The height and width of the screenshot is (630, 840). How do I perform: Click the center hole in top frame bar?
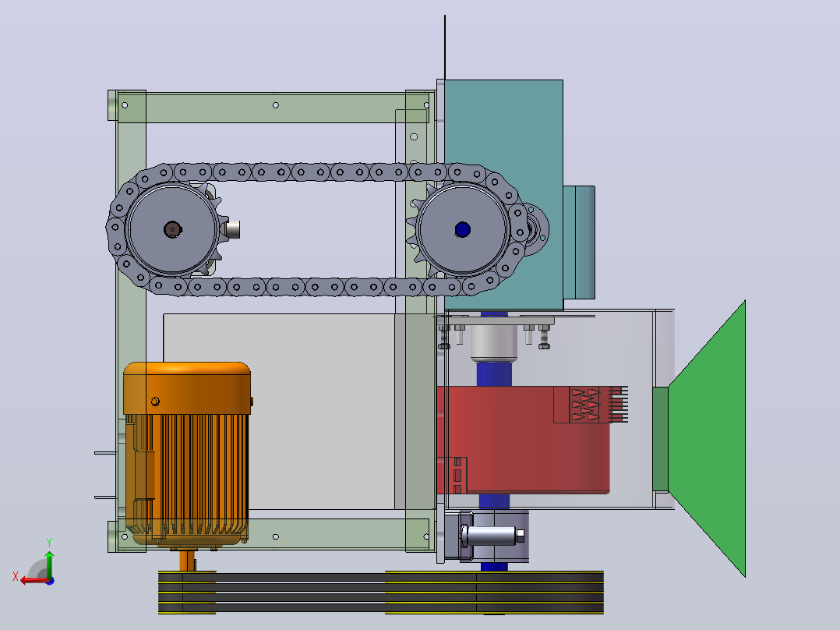pyautogui.click(x=276, y=105)
